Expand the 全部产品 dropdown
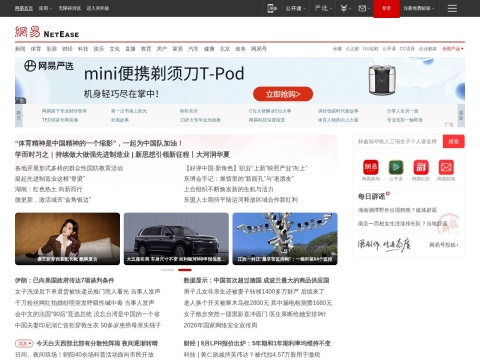The height and width of the screenshot is (360, 480). (x=453, y=49)
